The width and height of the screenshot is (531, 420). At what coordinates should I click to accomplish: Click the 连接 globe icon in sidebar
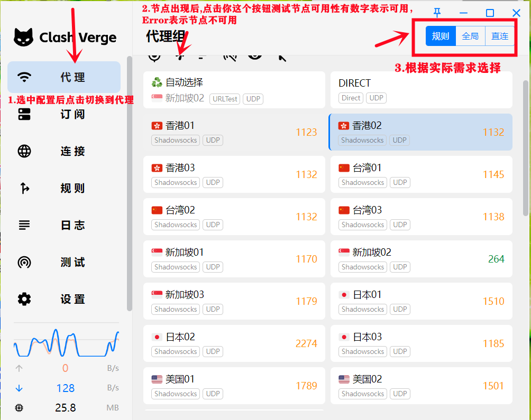point(24,151)
